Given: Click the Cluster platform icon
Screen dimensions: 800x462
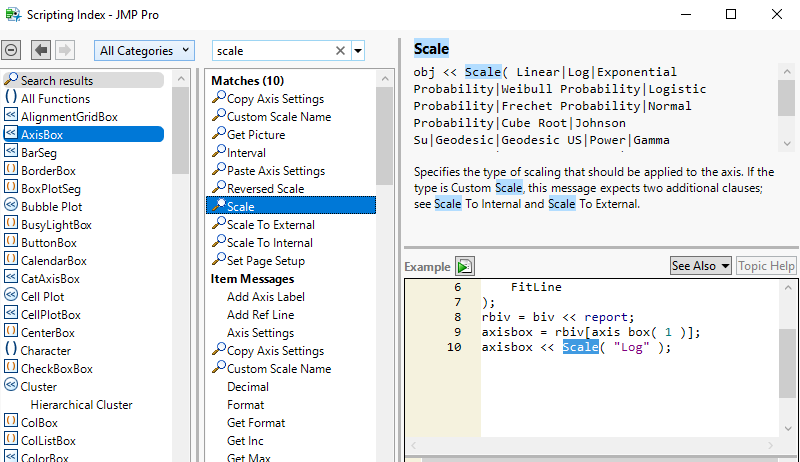Looking at the screenshot, I should [11, 385].
